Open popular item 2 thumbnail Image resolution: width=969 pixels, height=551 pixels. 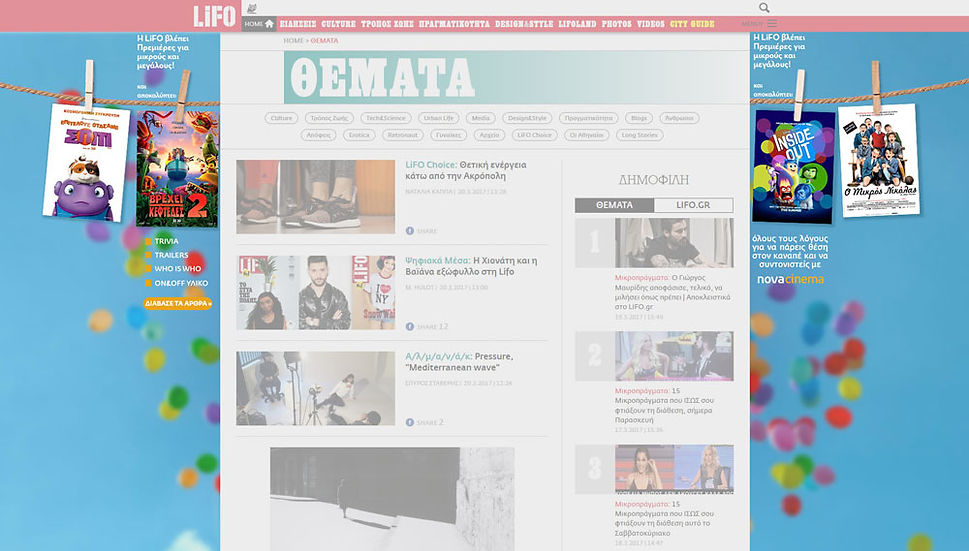(674, 356)
